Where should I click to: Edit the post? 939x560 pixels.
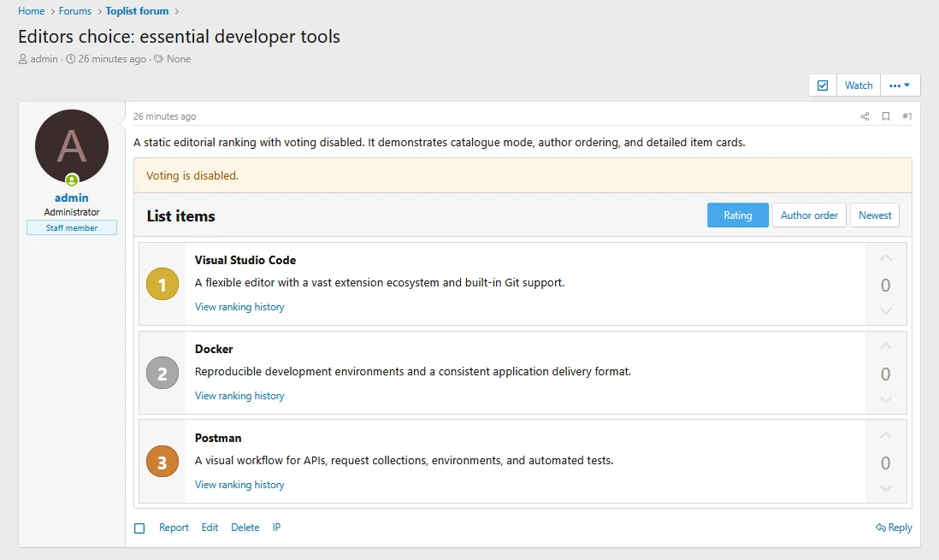pos(210,527)
